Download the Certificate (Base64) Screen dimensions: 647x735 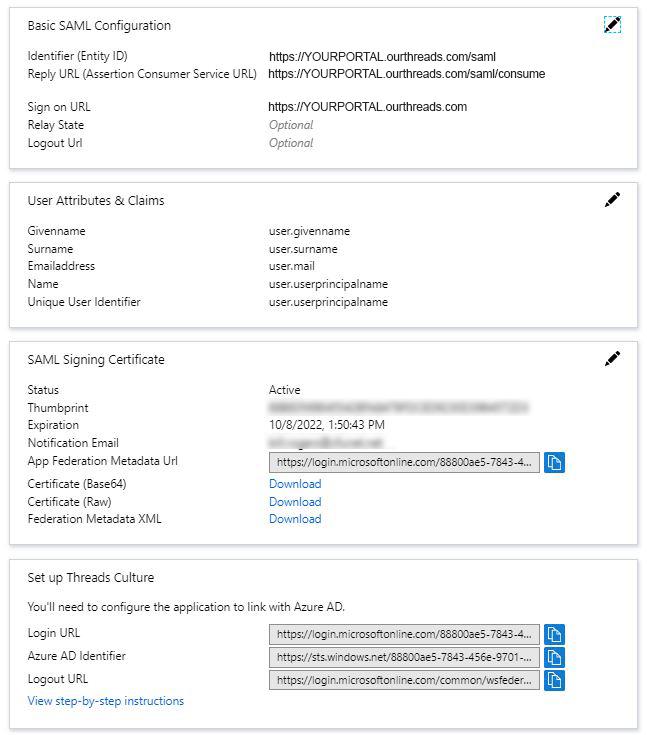[295, 484]
